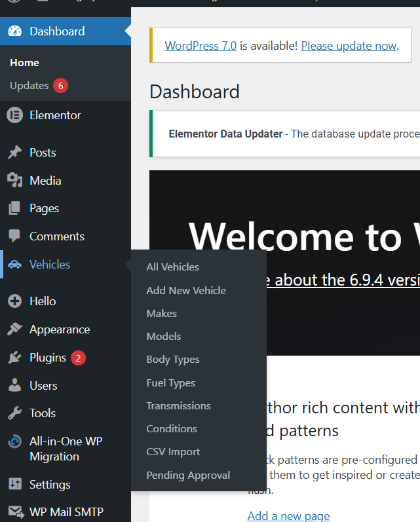Open Body Types from Vehicles flyout
Image resolution: width=420 pixels, height=522 pixels.
click(x=173, y=360)
